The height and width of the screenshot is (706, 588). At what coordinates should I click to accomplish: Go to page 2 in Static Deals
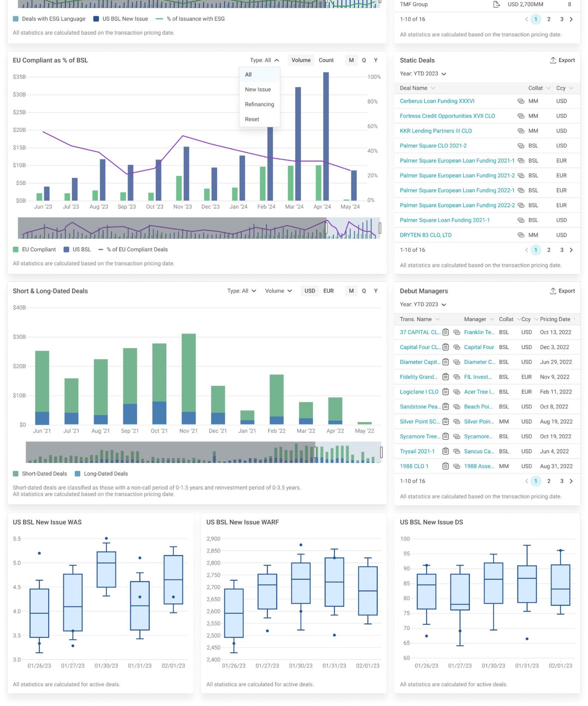pos(549,250)
